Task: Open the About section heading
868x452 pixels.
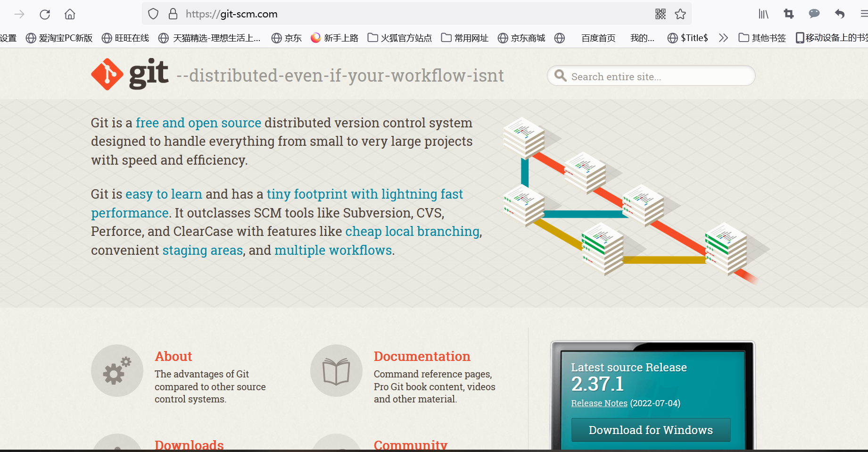Action: (x=174, y=356)
